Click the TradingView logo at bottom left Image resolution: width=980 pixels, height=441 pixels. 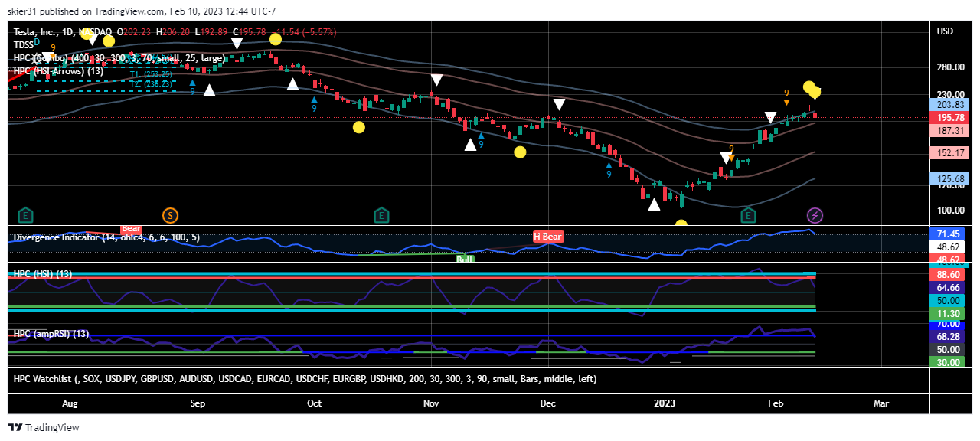[44, 427]
